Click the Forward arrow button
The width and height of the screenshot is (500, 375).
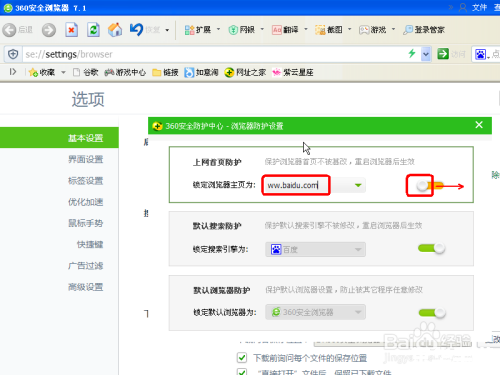point(49,30)
